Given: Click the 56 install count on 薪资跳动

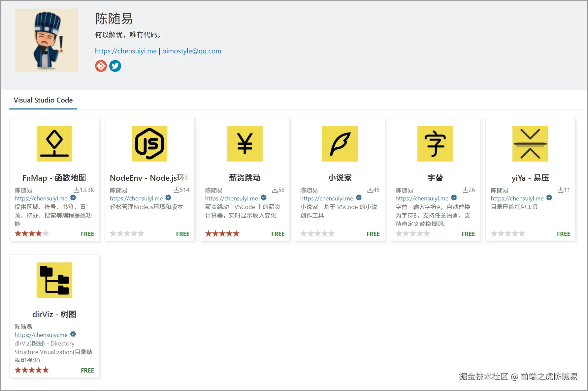Looking at the screenshot, I should click(x=278, y=190).
